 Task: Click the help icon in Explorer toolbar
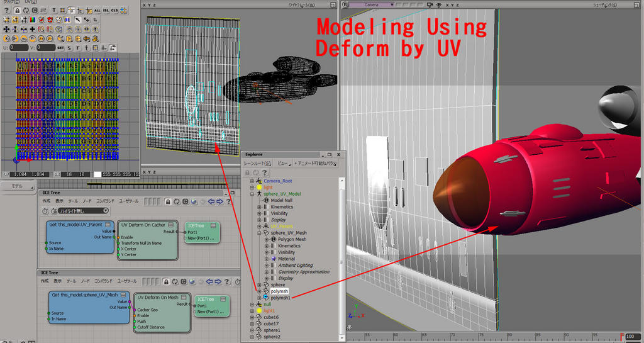265,172
